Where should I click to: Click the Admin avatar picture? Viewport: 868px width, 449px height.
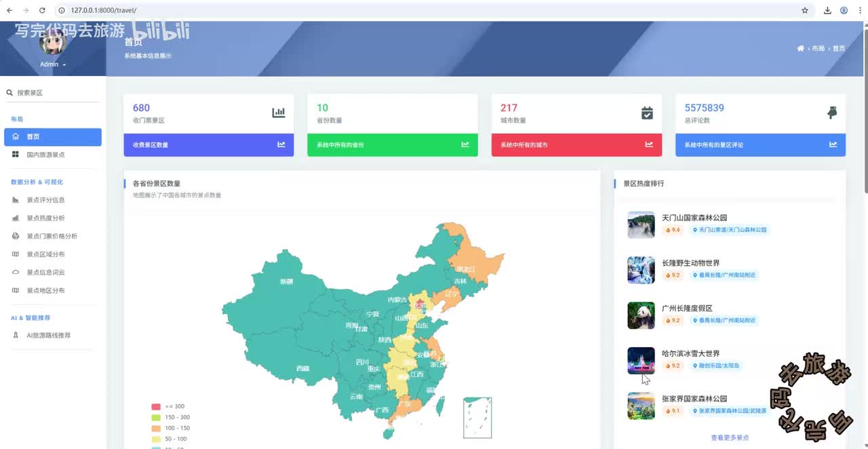tap(53, 43)
